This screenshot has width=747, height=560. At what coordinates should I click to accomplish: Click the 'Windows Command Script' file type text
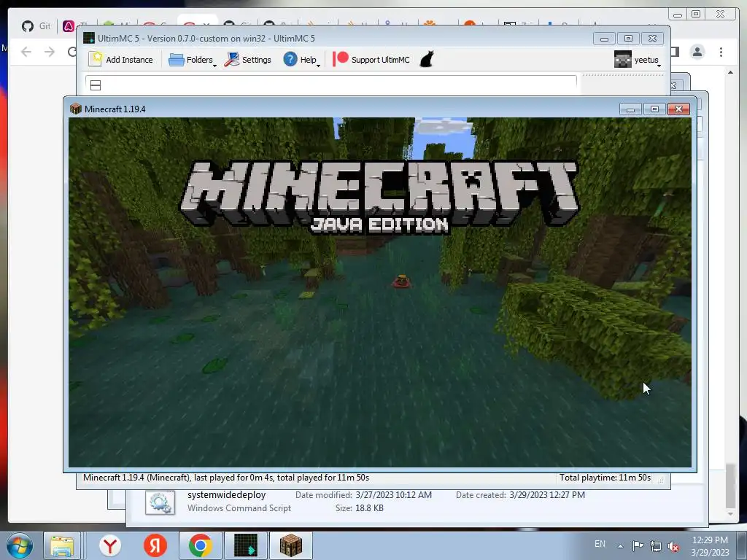[x=239, y=508]
